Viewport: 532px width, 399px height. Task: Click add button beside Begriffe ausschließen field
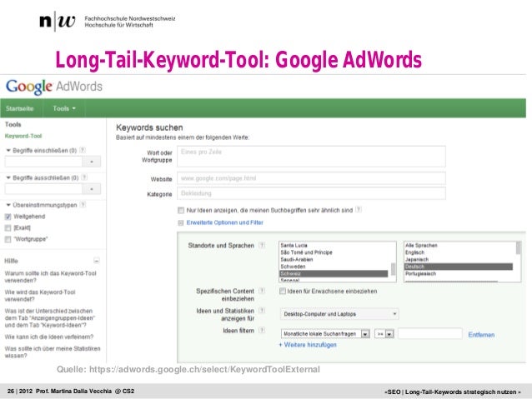(92, 189)
